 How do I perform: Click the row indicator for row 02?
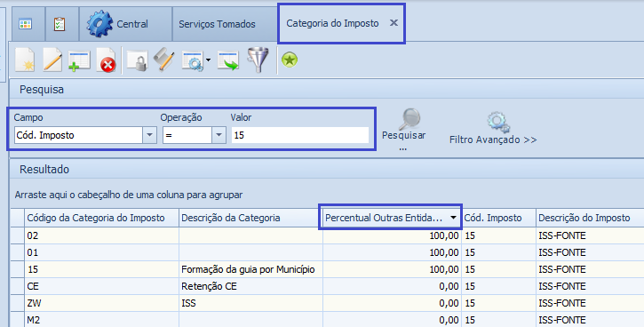coord(17,235)
